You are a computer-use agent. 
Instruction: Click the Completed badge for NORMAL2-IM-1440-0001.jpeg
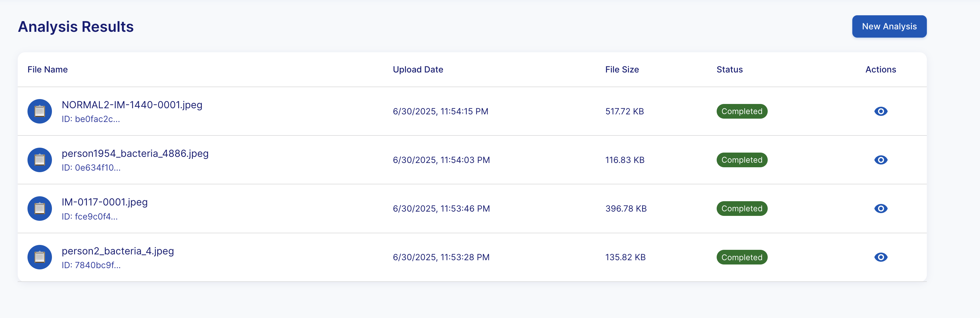(x=741, y=111)
